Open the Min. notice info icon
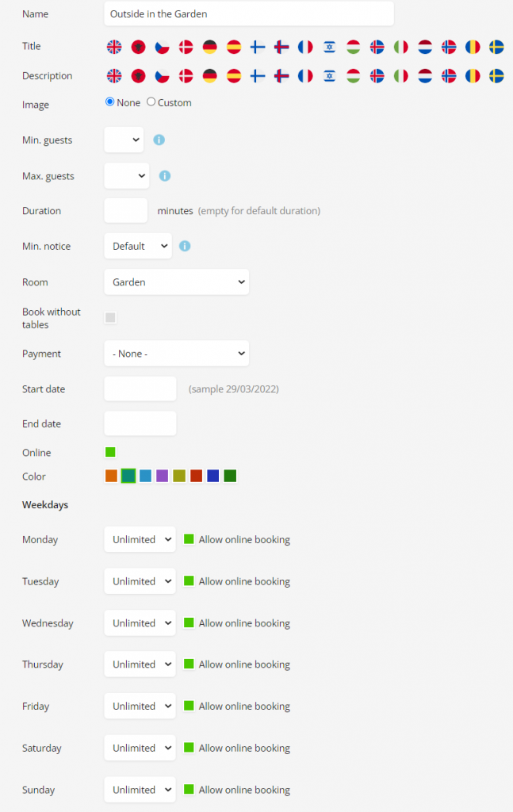 click(x=185, y=246)
